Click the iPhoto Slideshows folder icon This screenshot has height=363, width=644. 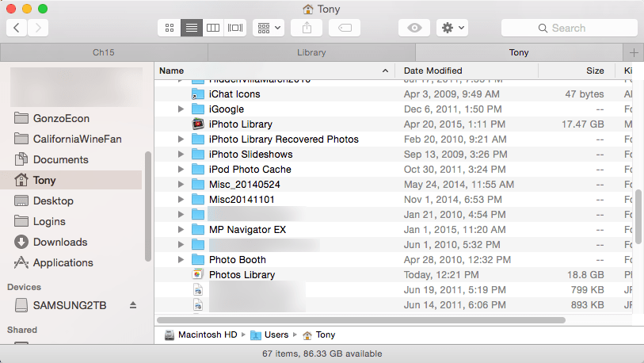click(x=198, y=155)
